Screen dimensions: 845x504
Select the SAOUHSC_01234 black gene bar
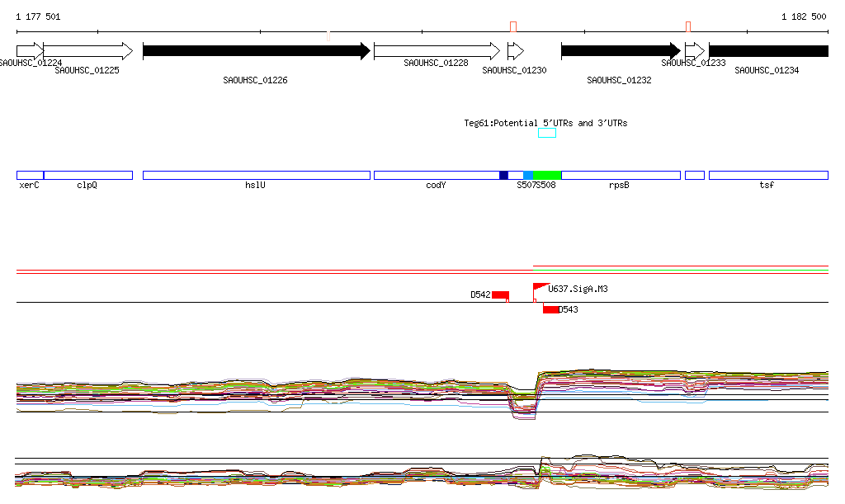[x=767, y=51]
